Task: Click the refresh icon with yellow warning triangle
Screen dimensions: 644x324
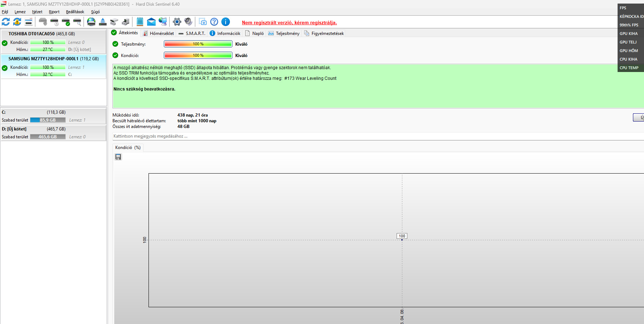Action: coord(17,22)
